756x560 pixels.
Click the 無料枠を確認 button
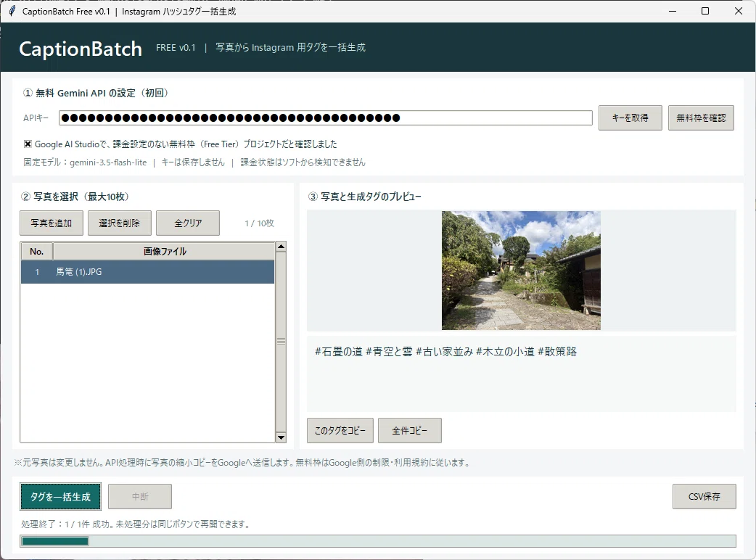(x=701, y=118)
